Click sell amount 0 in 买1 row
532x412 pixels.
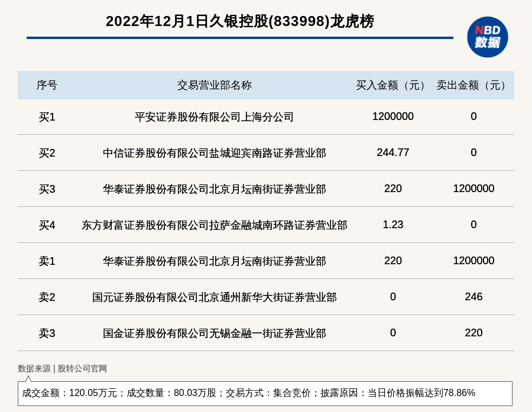pos(473,116)
